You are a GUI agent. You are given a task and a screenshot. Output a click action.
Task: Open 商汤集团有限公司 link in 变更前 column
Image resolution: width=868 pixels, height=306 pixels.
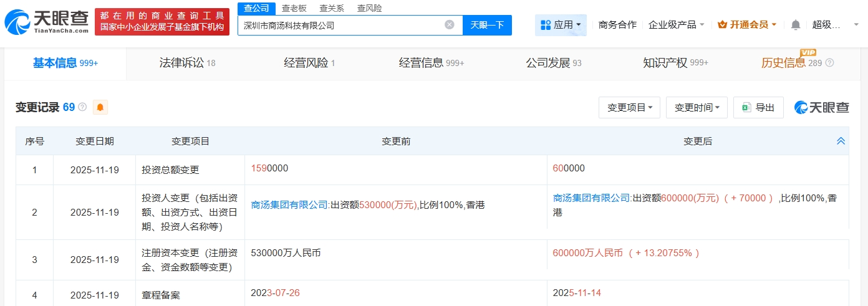coord(289,204)
